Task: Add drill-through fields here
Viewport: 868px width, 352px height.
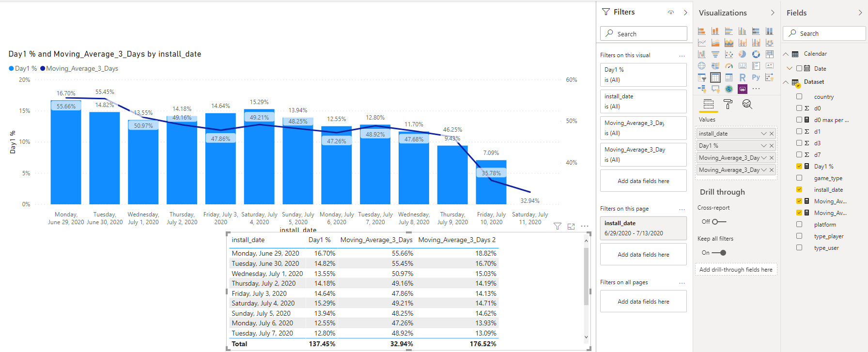Action: coord(736,270)
